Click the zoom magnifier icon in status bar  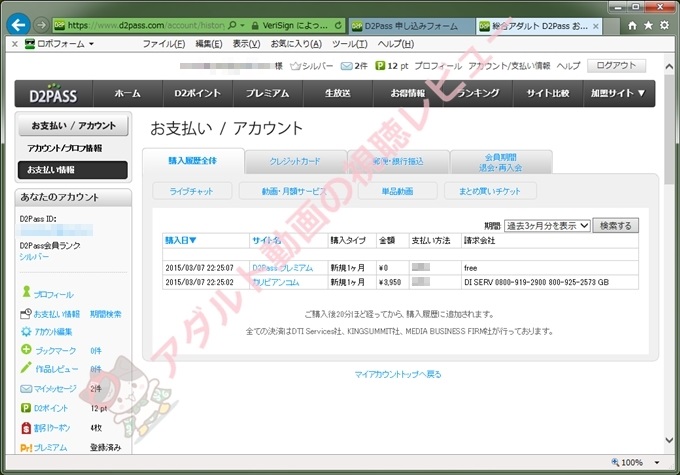pos(615,462)
